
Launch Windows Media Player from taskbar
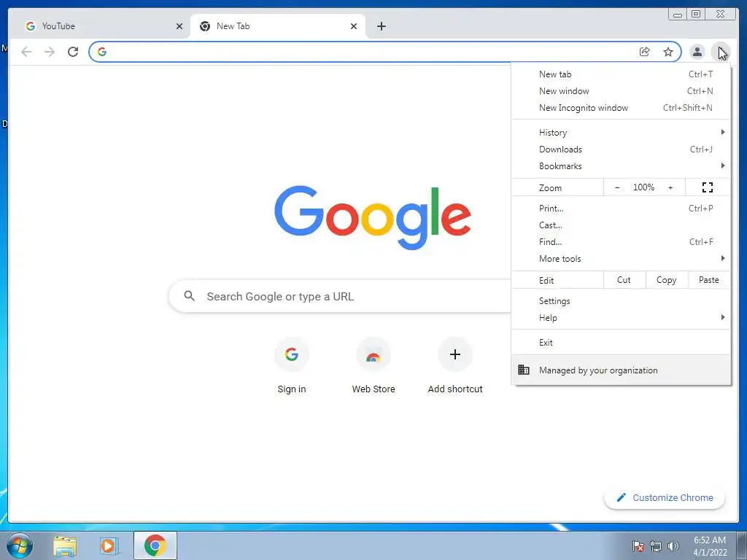point(109,545)
